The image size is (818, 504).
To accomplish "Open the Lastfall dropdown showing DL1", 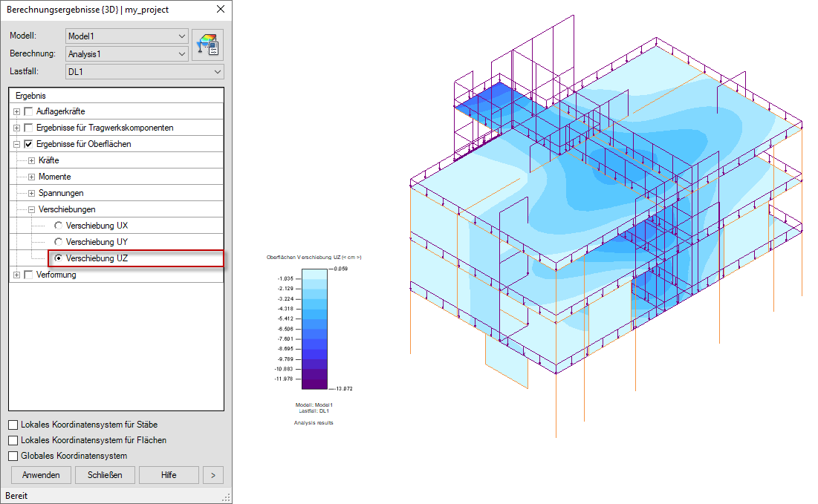I will 145,71.
